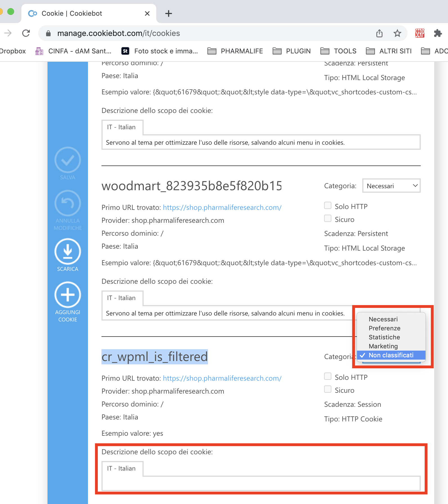Click the Tipo: HTTP Cookie text
The width and height of the screenshot is (448, 504).
coord(353,419)
